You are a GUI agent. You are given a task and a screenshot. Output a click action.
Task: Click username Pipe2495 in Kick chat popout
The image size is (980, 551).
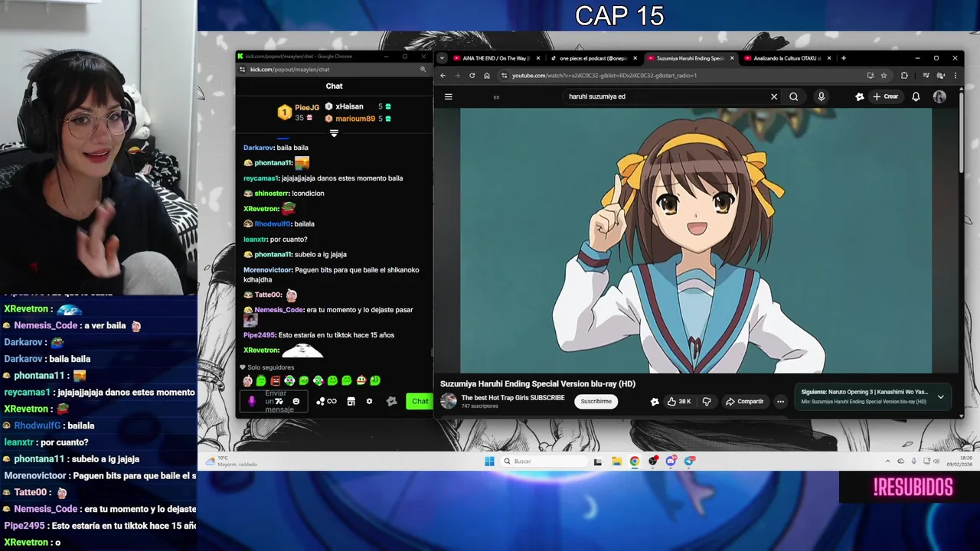(x=259, y=335)
